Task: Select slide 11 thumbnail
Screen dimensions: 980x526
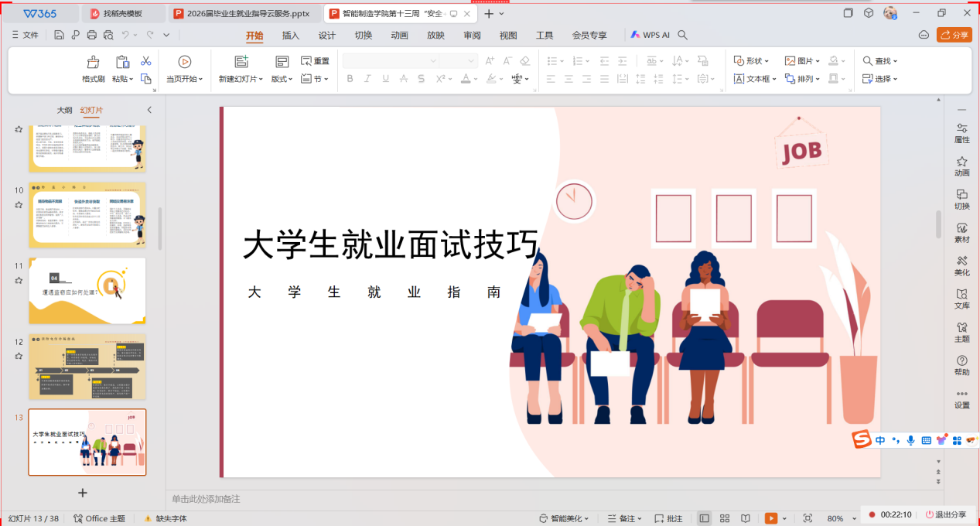Action: (87, 291)
